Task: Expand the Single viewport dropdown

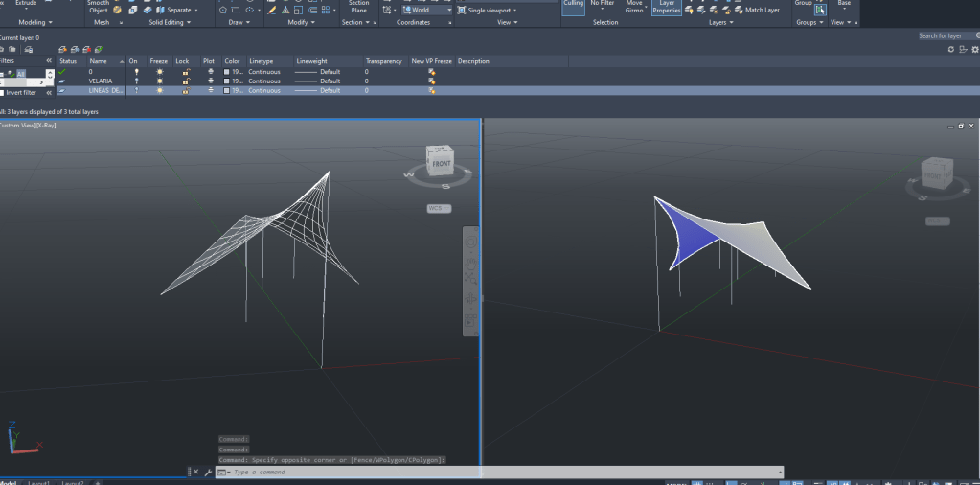Action: point(489,11)
